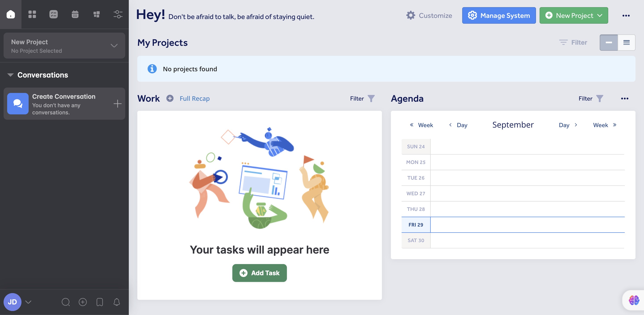Open the tasks checklist icon in sidebar
644x315 pixels.
pos(53,14)
